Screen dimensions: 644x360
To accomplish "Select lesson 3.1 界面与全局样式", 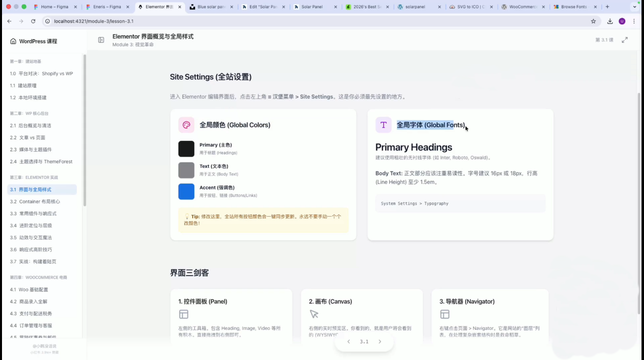I will 42,190.
